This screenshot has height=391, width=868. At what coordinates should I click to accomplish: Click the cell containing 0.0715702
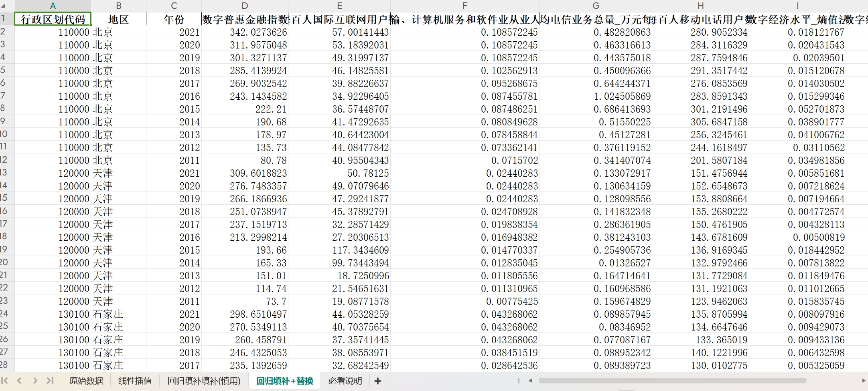coord(465,160)
